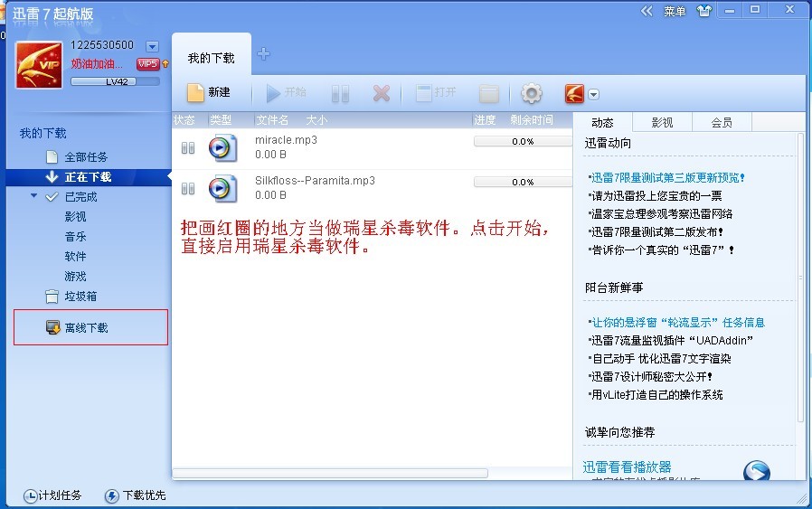Open link 请为迅雷投上您宝贵的一票

coord(655,195)
